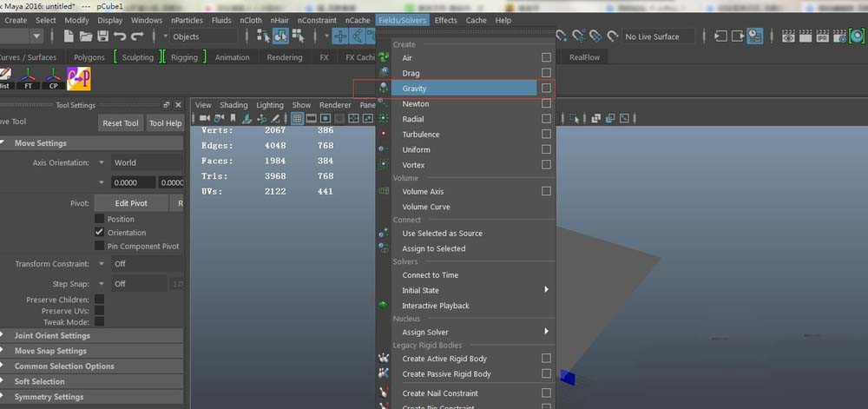This screenshot has width=868, height=409.
Task: Select by hierarchy mode icon
Action: 264,36
